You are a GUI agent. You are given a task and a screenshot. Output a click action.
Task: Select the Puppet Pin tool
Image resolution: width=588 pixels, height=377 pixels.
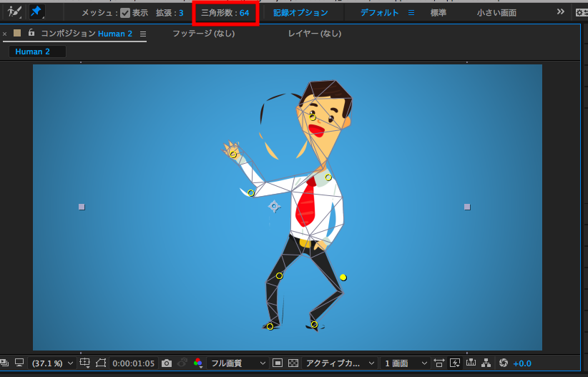point(36,11)
